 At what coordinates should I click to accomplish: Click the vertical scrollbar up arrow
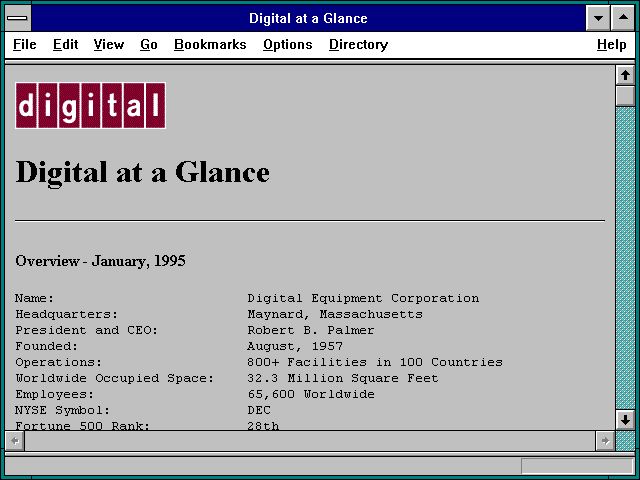pyautogui.click(x=625, y=76)
